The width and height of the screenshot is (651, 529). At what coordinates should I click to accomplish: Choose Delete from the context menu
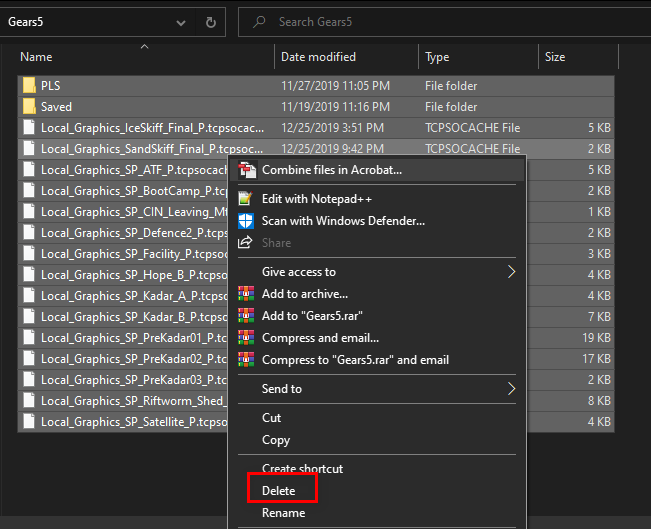coord(279,491)
